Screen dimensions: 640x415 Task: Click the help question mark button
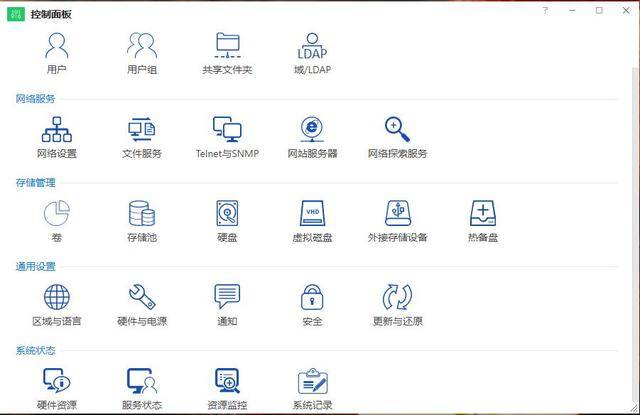[545, 11]
